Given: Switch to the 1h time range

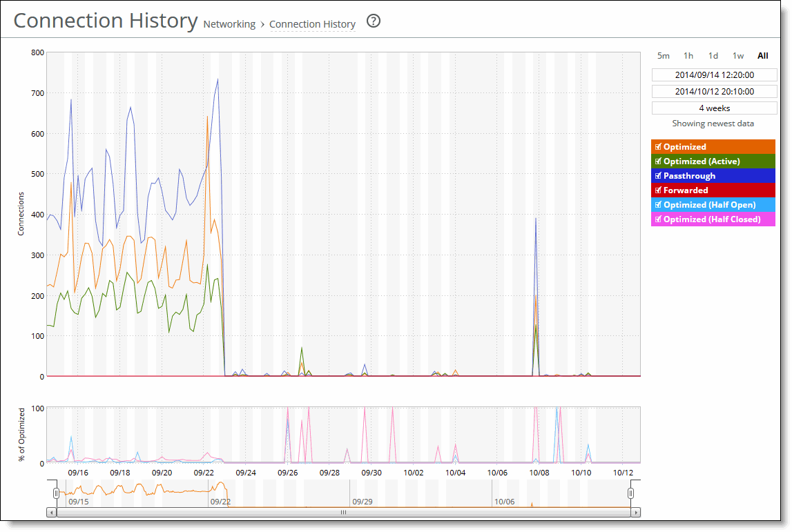Looking at the screenshot, I should coord(688,55).
